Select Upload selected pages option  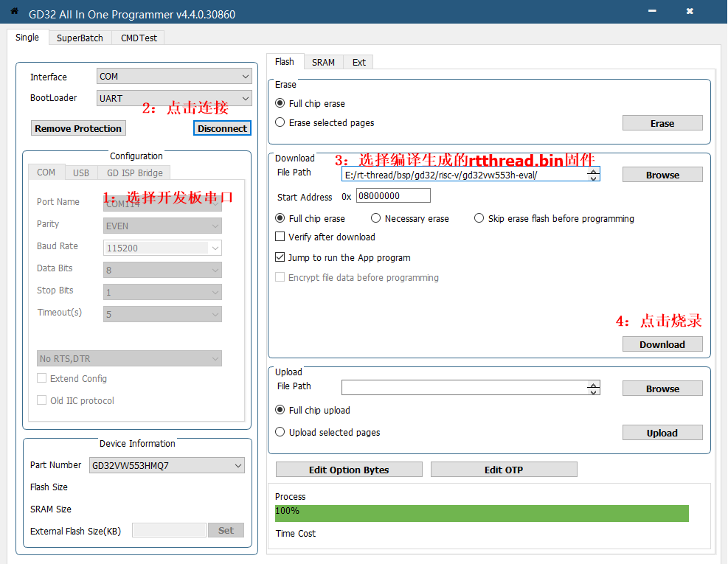[x=280, y=432]
